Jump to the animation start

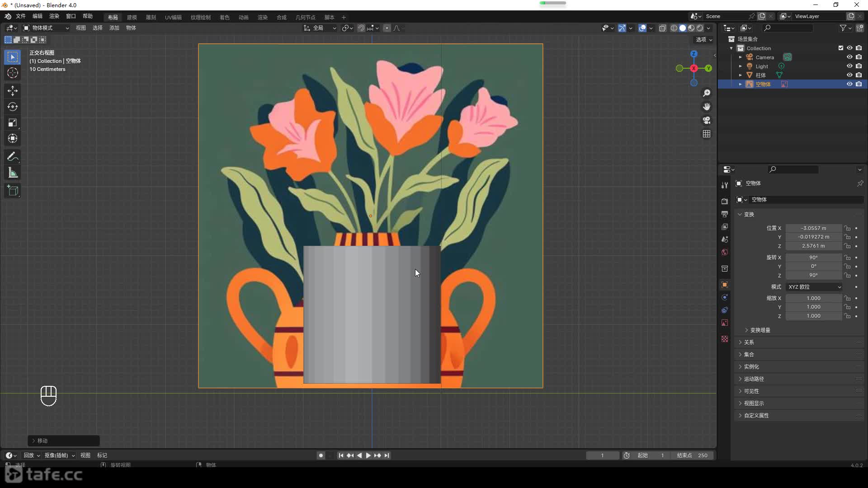point(341,455)
